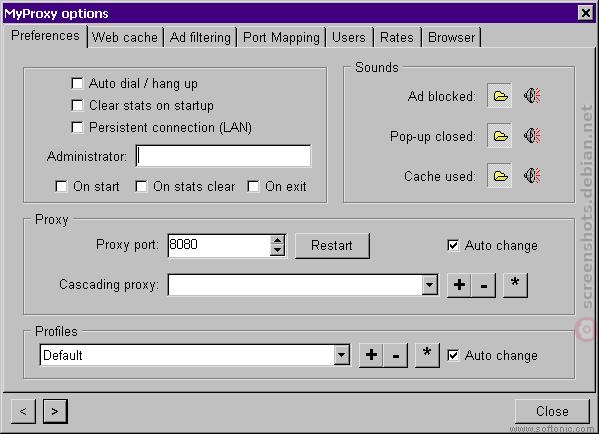The image size is (599, 434).
Task: Browse sound file for Ad blocked
Action: 499,96
